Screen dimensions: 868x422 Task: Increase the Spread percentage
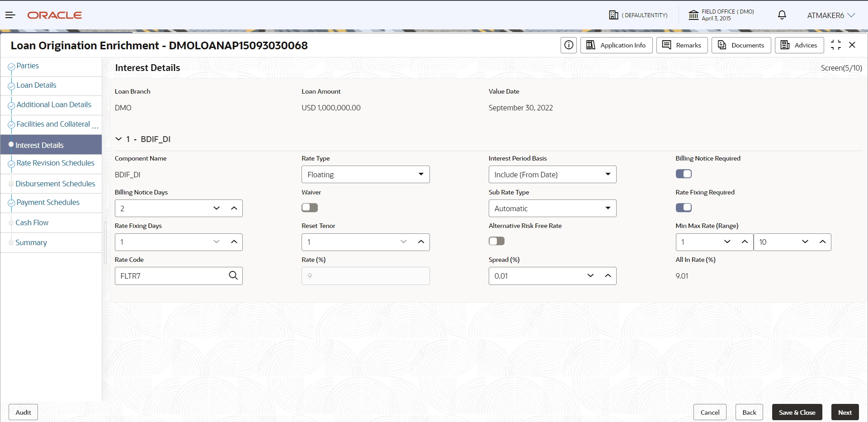click(608, 276)
